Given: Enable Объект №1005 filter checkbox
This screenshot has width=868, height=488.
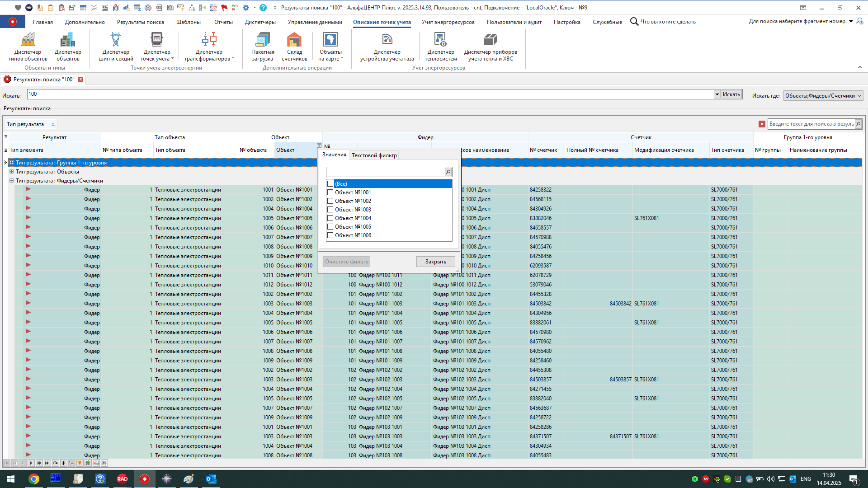Looking at the screenshot, I should coord(330,227).
